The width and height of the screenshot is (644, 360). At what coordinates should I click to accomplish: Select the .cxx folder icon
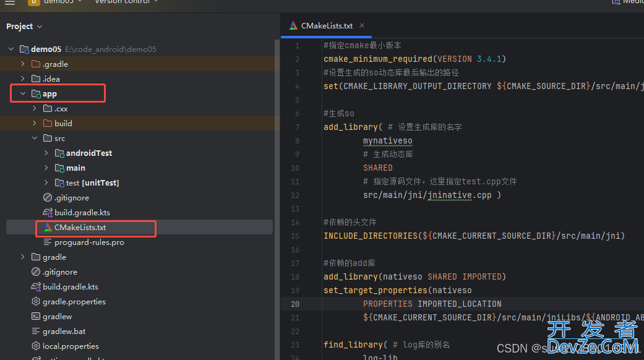(x=48, y=108)
